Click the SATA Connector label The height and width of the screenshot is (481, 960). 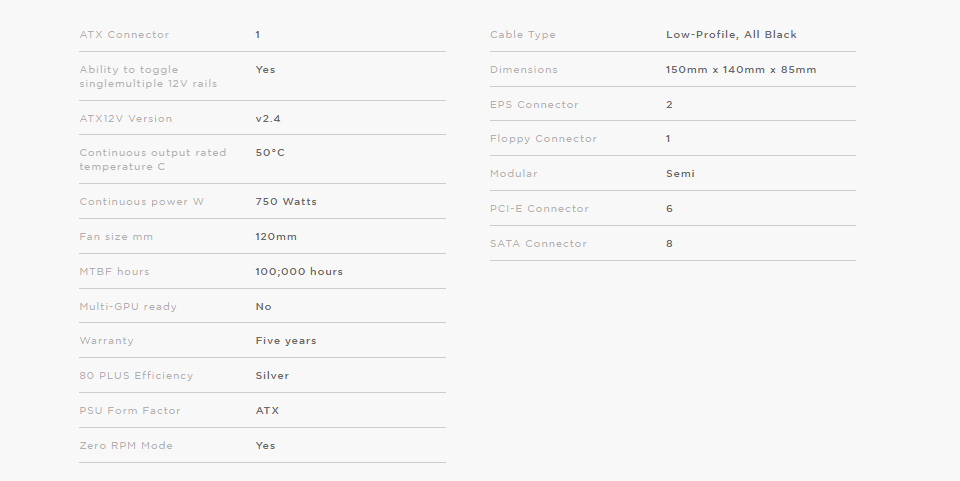tap(538, 244)
